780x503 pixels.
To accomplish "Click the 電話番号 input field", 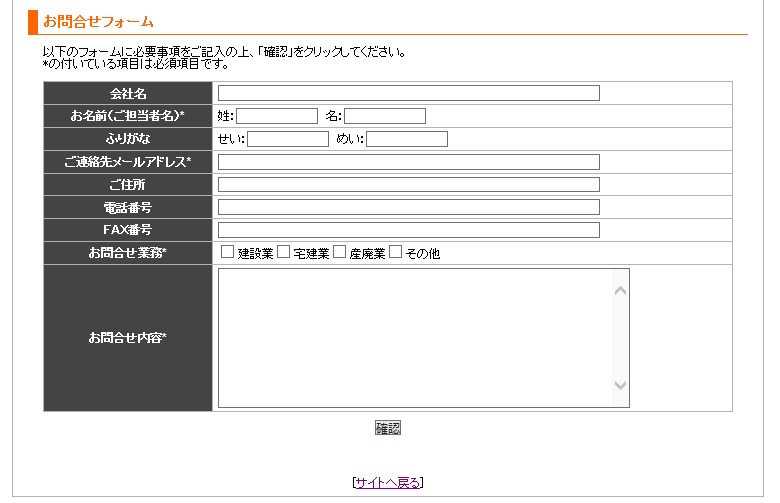I will [408, 207].
